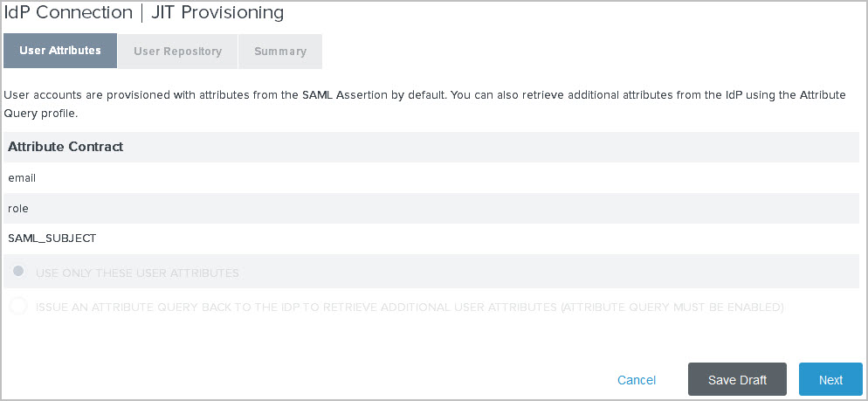Click the Attribute Contract column header
868x401 pixels.
[x=65, y=147]
